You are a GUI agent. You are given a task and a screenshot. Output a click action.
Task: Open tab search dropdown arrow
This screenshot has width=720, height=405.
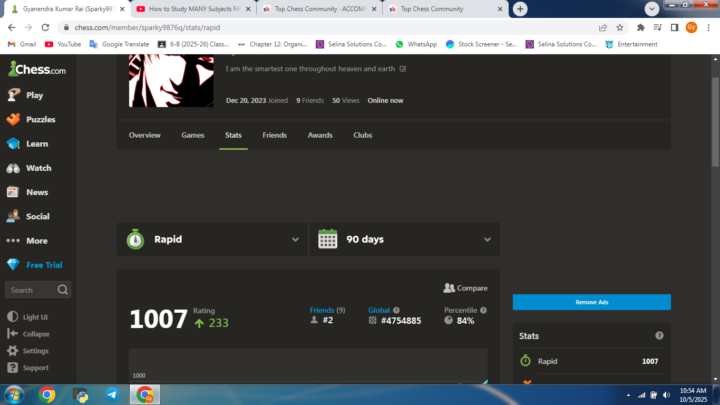pyautogui.click(x=652, y=9)
